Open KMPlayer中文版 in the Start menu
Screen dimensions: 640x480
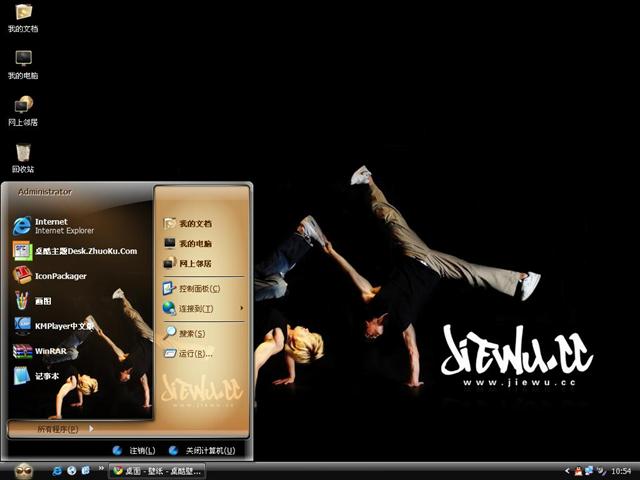click(x=60, y=325)
